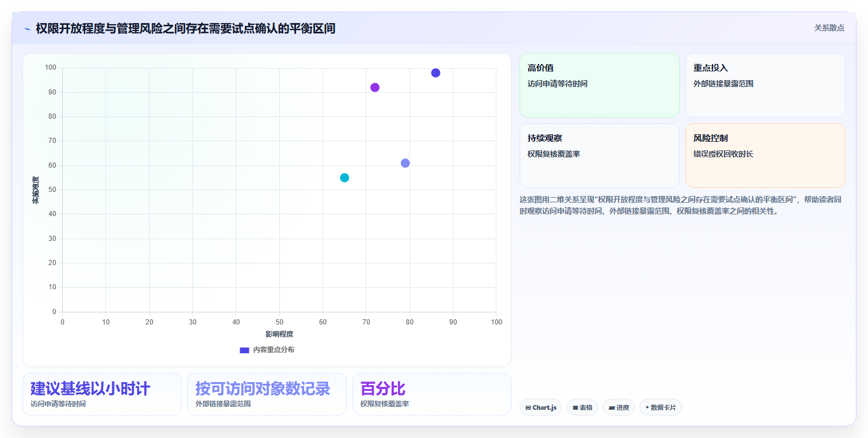Click the Chart.js tag chip

tap(541, 407)
